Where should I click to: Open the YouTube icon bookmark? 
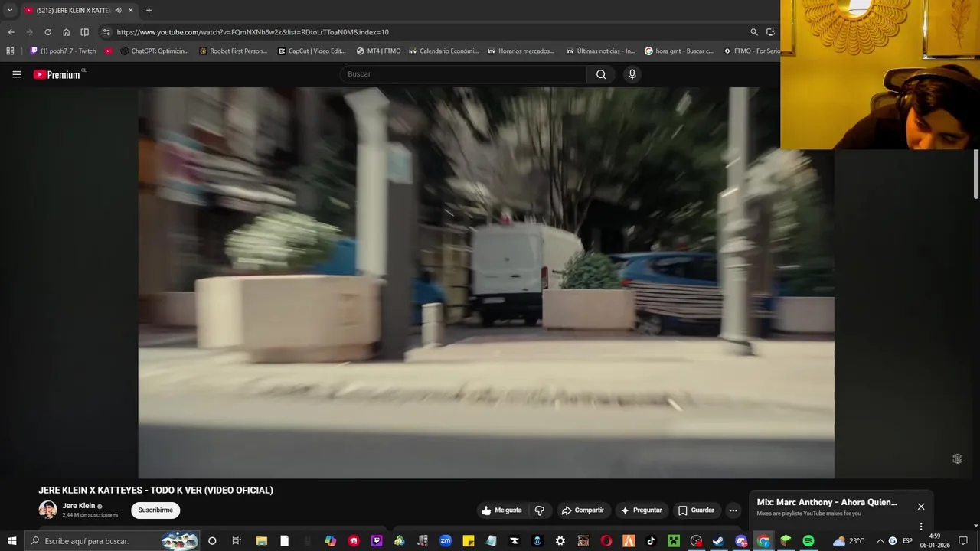pos(109,51)
